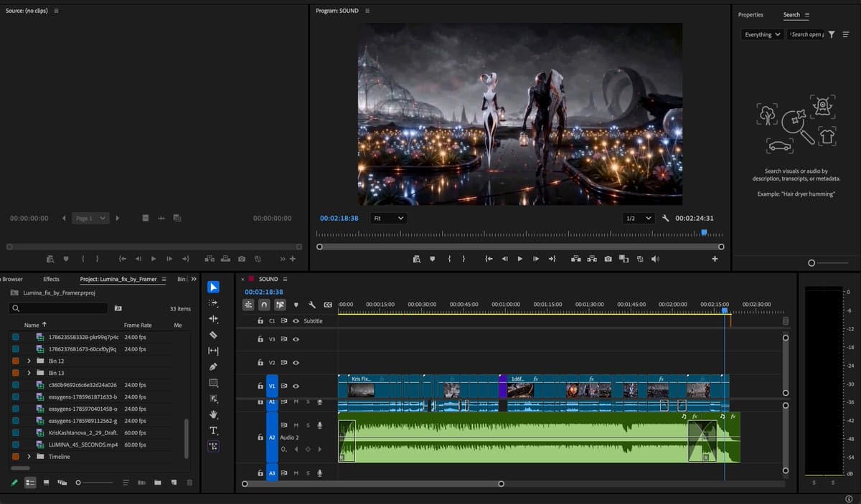Image resolution: width=861 pixels, height=504 pixels.
Task: Select the Hand tool
Action: click(214, 414)
